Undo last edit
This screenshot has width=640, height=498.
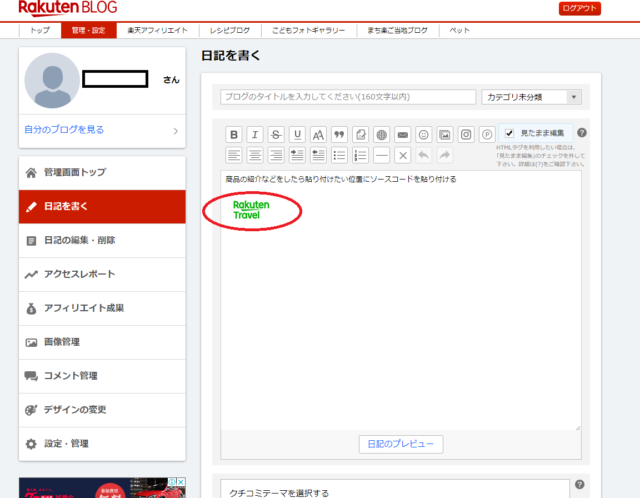coord(424,155)
